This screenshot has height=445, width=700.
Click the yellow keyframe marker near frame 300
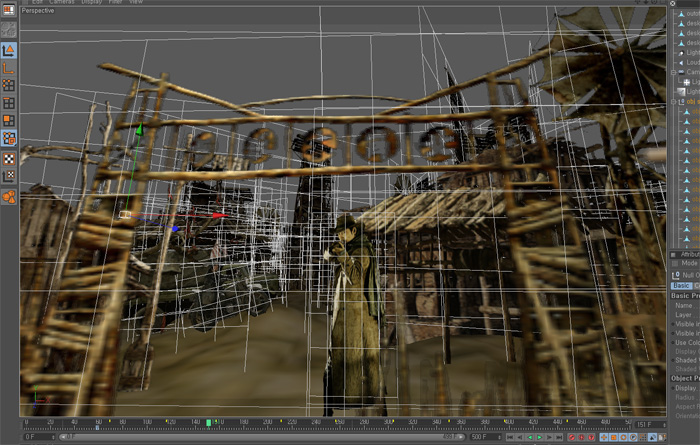pyautogui.click(x=392, y=420)
